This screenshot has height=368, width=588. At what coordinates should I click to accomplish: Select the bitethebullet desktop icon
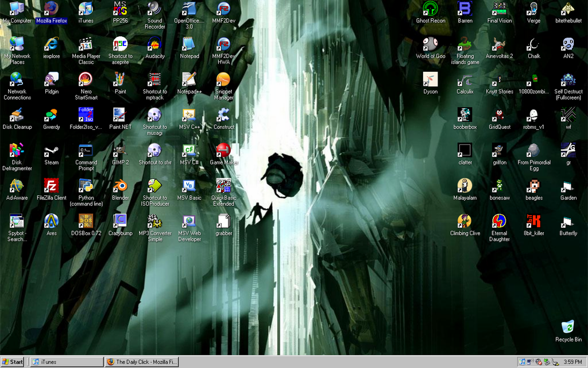pos(568,8)
